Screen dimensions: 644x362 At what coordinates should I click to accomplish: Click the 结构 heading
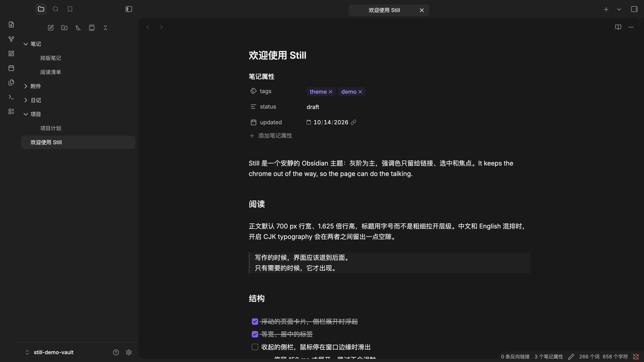(257, 298)
